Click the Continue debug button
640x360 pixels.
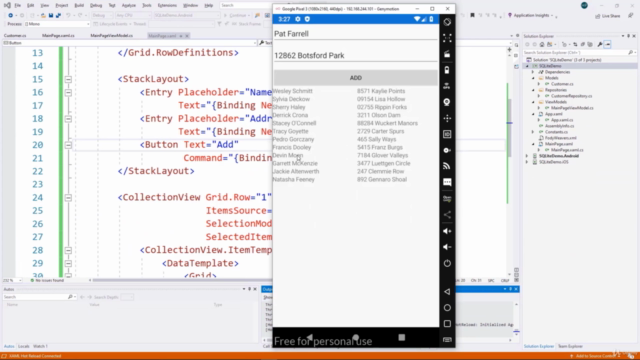tap(237, 16)
